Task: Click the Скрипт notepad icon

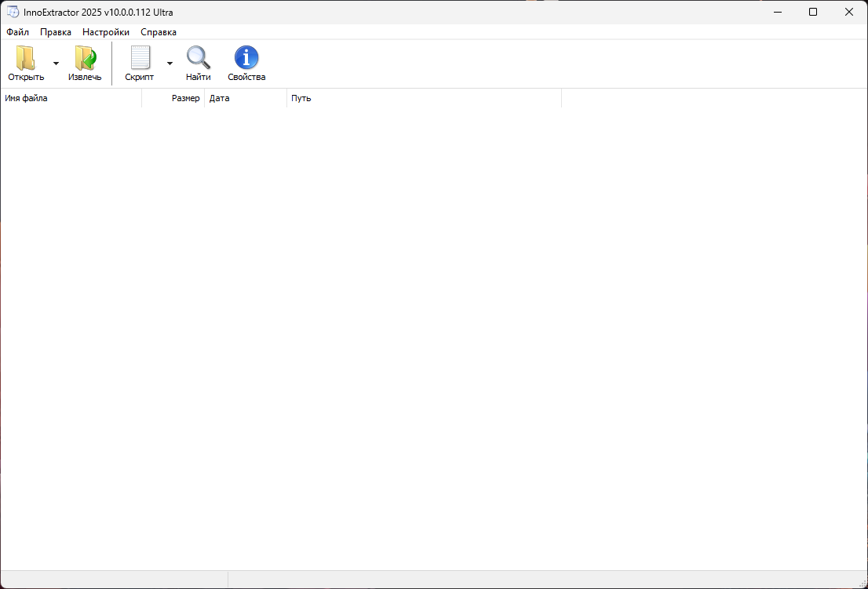Action: pos(140,57)
